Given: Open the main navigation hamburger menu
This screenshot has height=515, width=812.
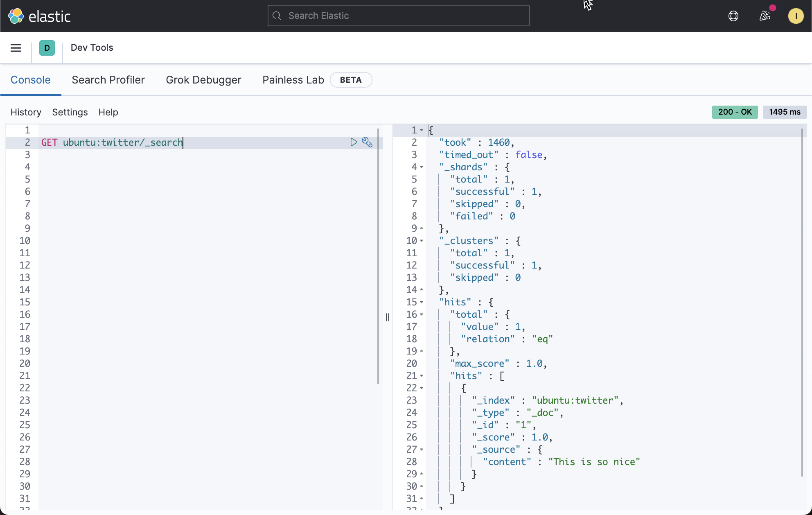Looking at the screenshot, I should click(x=16, y=48).
